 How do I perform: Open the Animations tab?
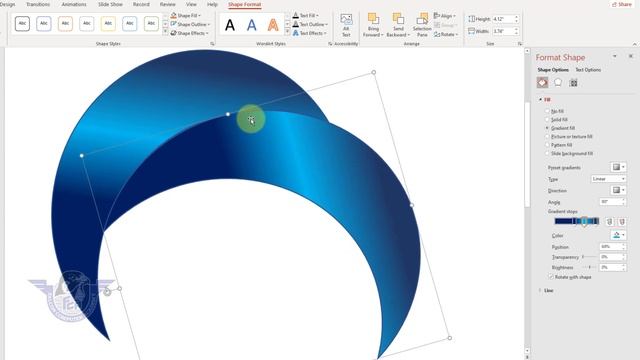[74, 4]
